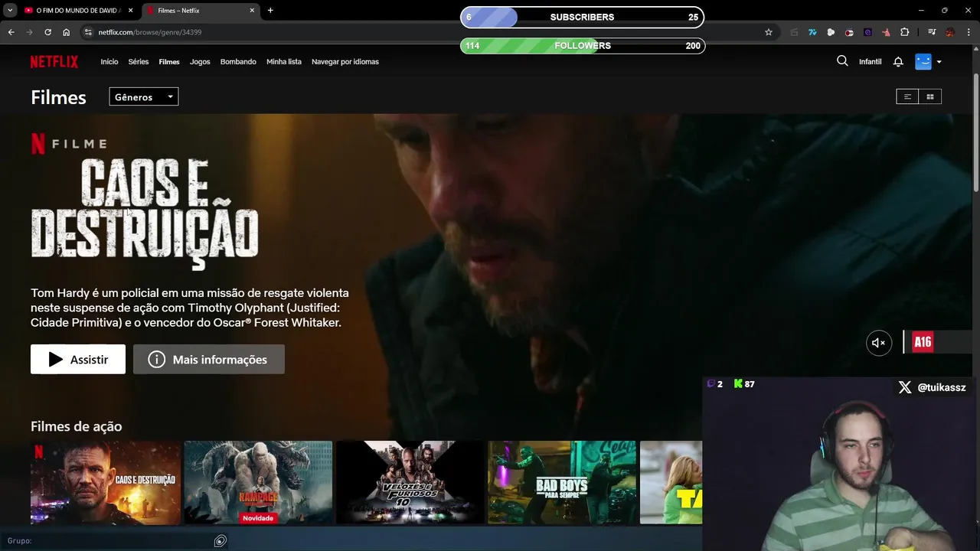Click the A16 age rating badge
This screenshot has height=551, width=980.
(x=923, y=342)
